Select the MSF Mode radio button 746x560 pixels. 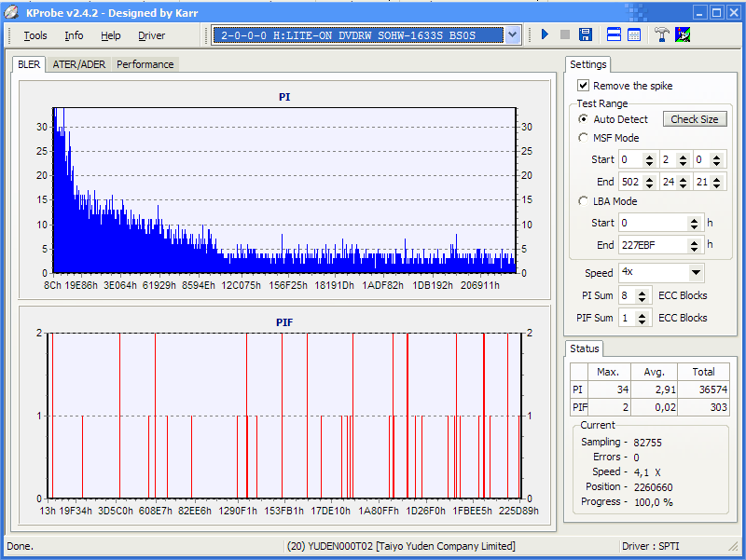click(584, 138)
